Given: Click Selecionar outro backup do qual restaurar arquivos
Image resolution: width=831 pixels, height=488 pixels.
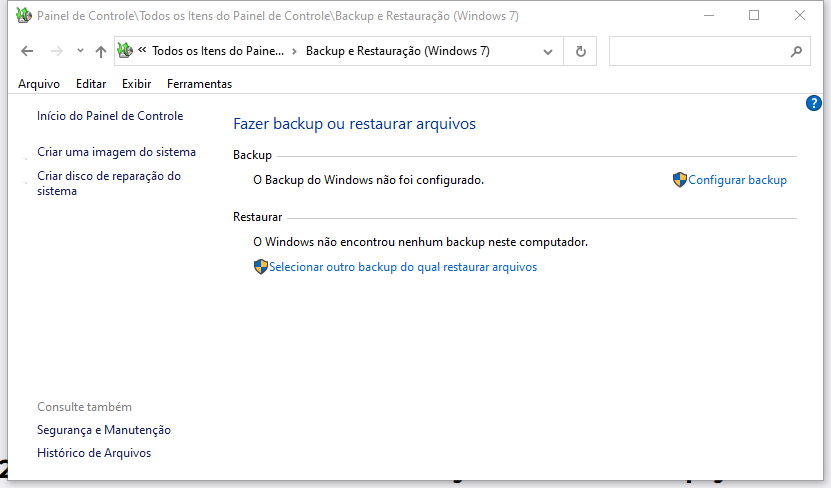Looking at the screenshot, I should point(403,267).
